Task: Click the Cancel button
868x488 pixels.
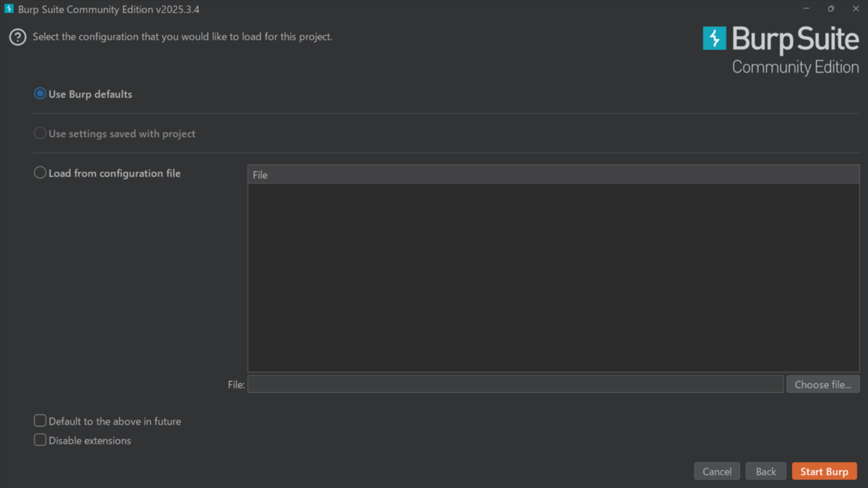Action: point(717,471)
